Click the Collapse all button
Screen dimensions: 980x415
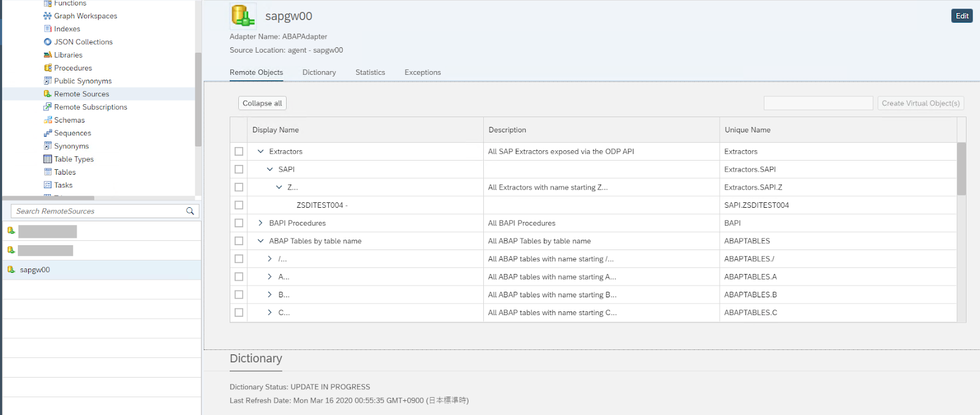(262, 103)
